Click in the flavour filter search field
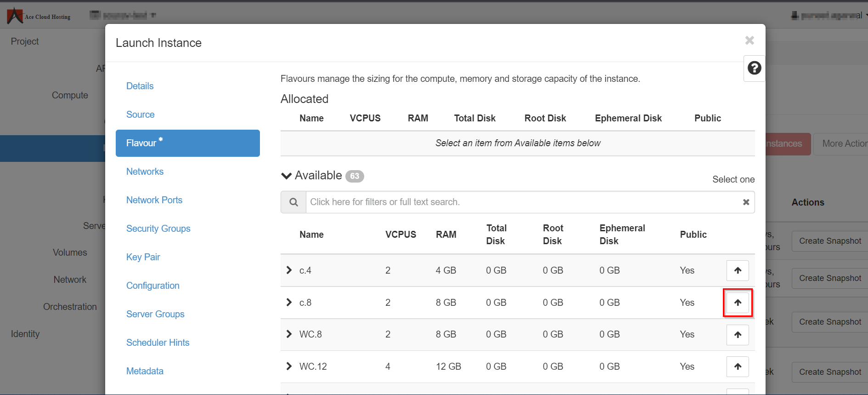The image size is (868, 395). pyautogui.click(x=524, y=202)
